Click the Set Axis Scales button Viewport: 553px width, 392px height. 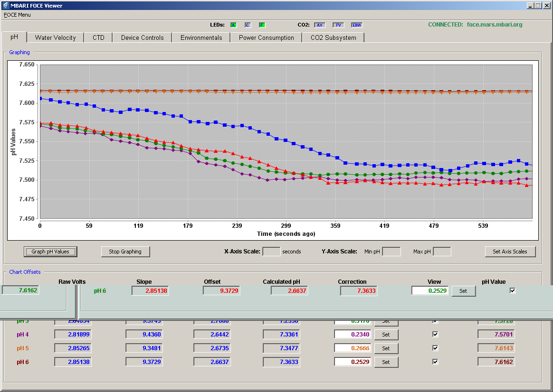point(510,252)
